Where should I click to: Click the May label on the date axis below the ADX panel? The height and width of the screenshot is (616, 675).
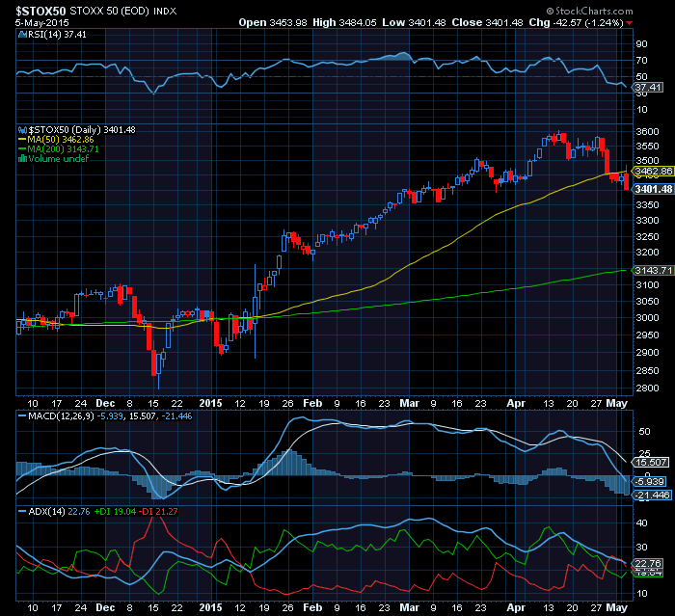(616, 608)
